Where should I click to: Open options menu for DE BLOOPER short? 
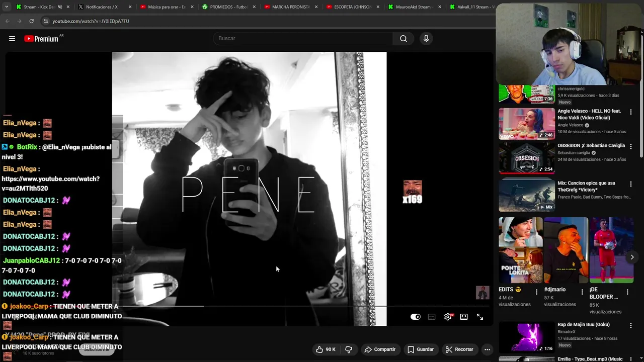pyautogui.click(x=627, y=292)
